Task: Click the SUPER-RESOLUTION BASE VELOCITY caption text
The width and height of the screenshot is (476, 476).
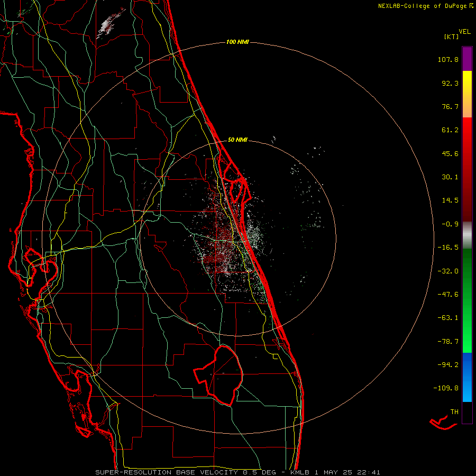Action: [x=168, y=472]
